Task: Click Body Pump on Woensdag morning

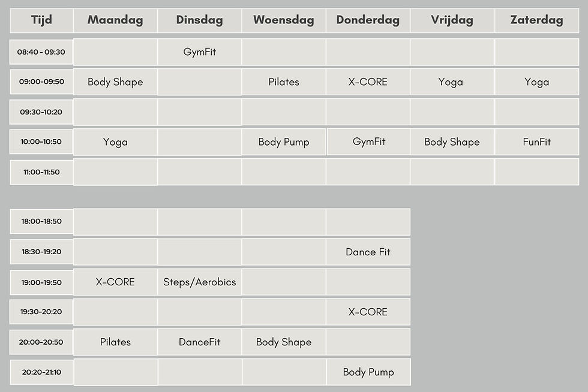Action: [x=284, y=142]
